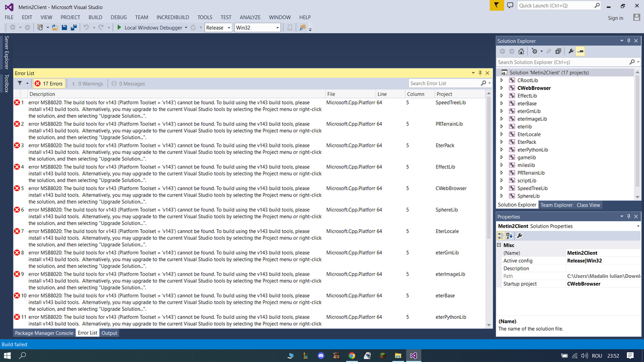Toggle Preview Selected Items in Solution Explorer
The image size is (644, 362).
[580, 51]
